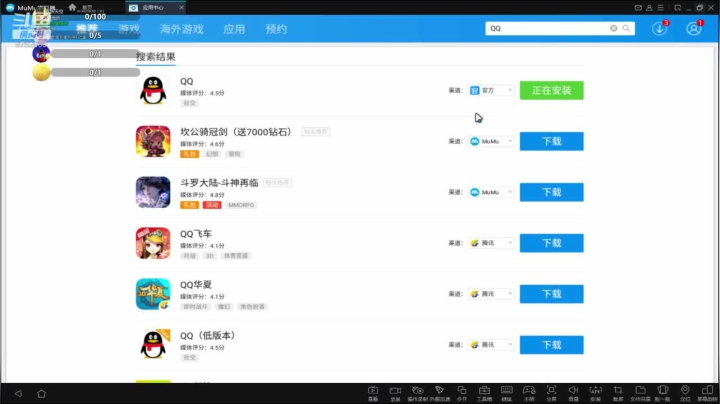Click the MMORPG tag under 斗罗大陆
This screenshot has width=720, height=404.
tap(241, 205)
